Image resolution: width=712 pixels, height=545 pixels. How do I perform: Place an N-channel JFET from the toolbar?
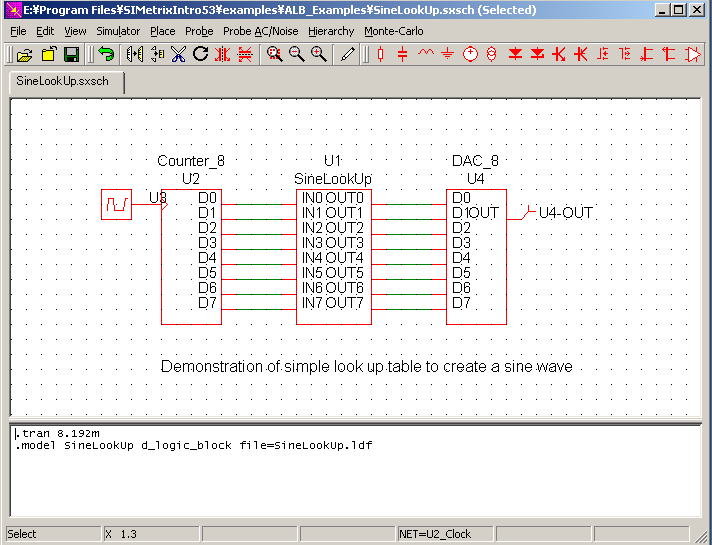647,54
